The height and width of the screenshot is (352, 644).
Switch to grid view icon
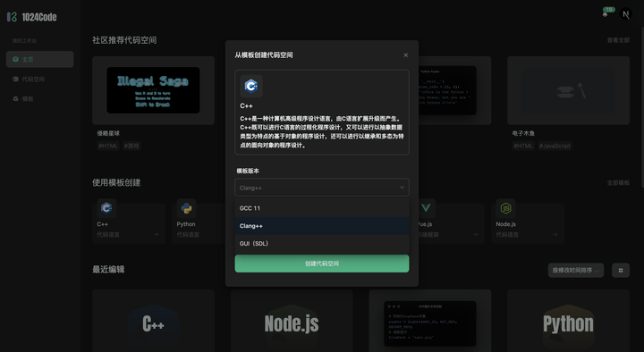pos(621,271)
